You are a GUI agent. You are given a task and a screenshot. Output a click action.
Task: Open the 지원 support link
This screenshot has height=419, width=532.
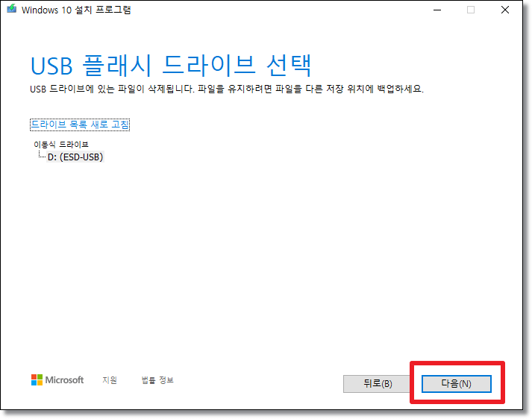(110, 380)
